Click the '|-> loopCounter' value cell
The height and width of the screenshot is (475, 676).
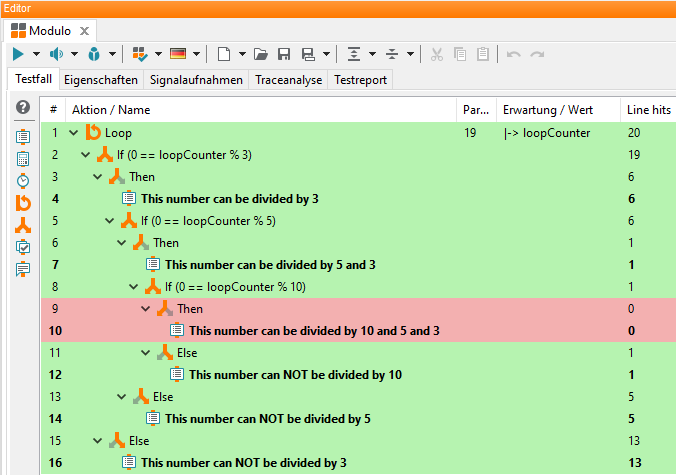(547, 133)
